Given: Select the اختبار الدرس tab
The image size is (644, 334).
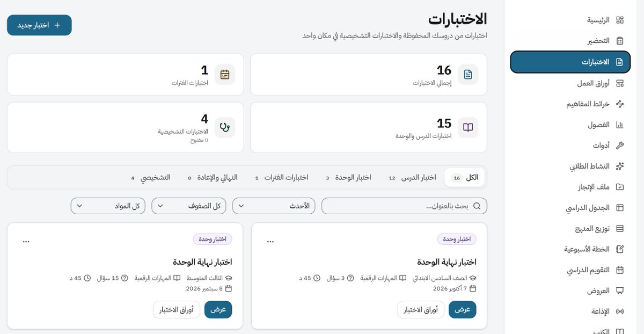Looking at the screenshot, I should 412,178.
